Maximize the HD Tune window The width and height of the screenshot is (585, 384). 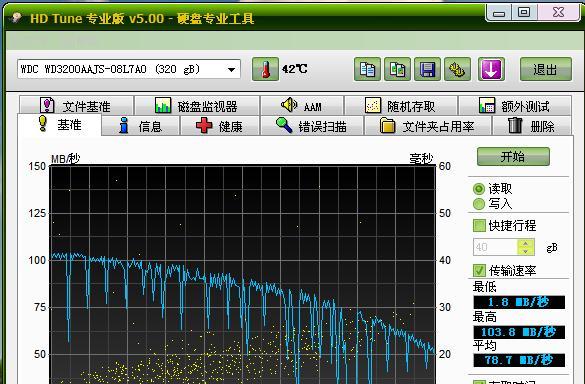tap(524, 13)
